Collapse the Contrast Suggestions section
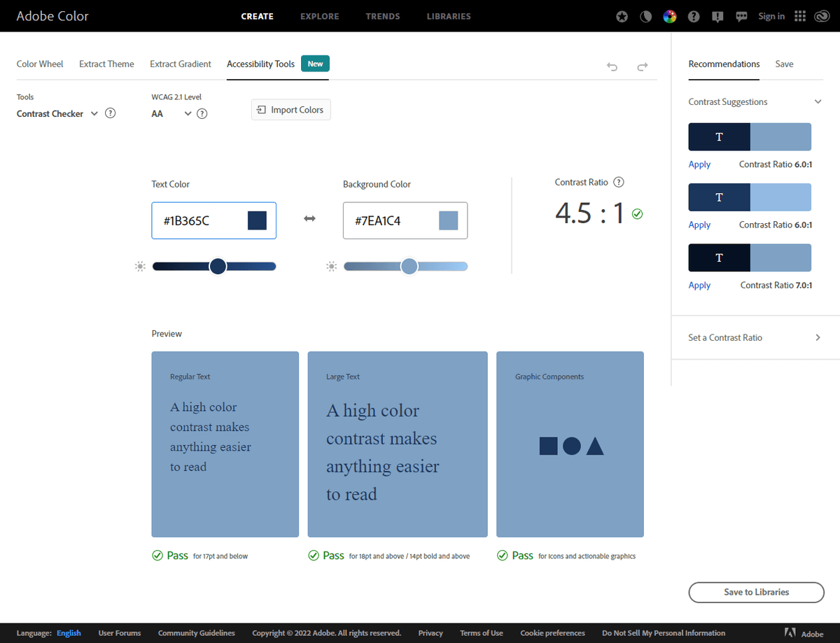The image size is (840, 643). (x=818, y=102)
